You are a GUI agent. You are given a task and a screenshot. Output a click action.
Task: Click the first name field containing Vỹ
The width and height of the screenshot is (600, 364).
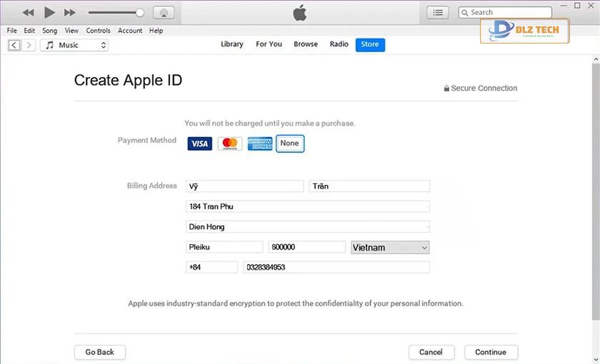(244, 186)
